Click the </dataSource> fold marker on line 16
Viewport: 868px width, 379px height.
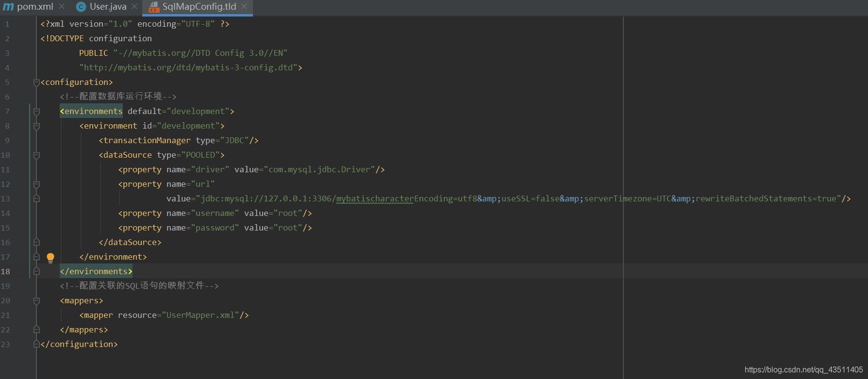tap(36, 242)
